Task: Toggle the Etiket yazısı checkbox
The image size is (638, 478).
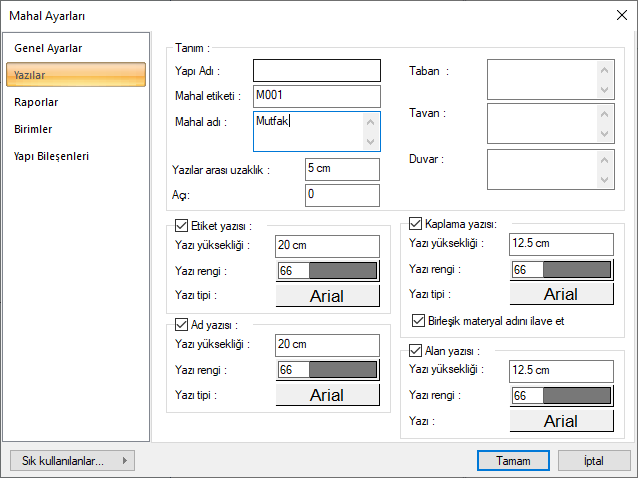Action: 181,226
